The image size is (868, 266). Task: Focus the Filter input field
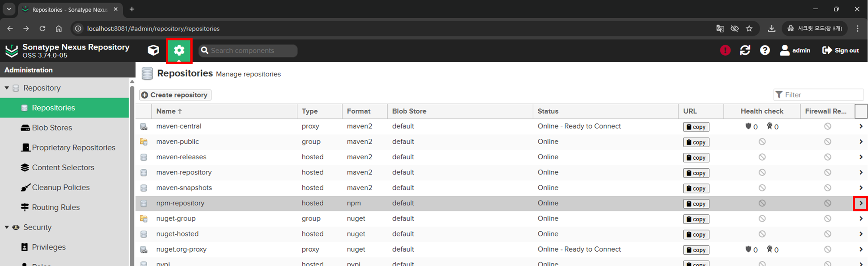pos(819,95)
